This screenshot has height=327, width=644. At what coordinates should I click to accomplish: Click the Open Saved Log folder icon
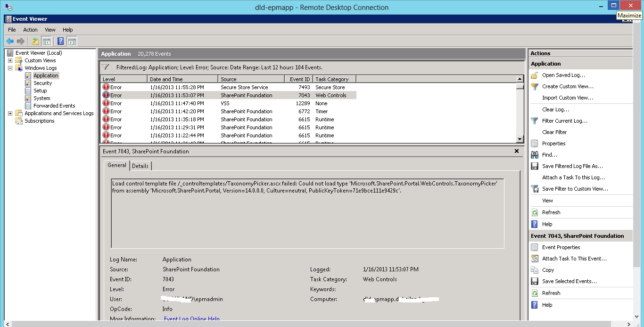(534, 75)
